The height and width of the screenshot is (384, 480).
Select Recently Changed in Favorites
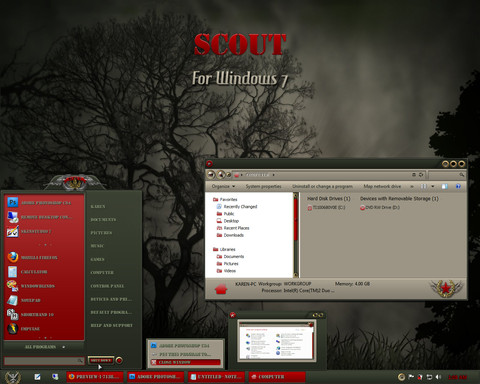tap(237, 207)
